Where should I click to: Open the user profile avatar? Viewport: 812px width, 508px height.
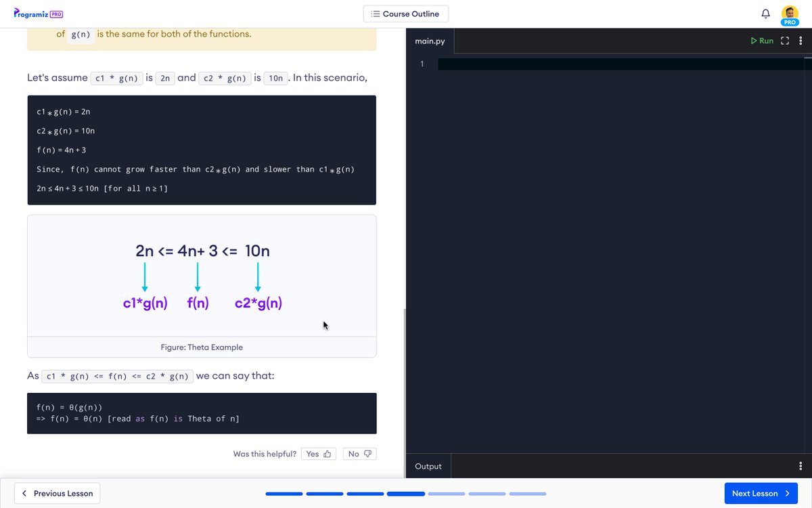[790, 15]
